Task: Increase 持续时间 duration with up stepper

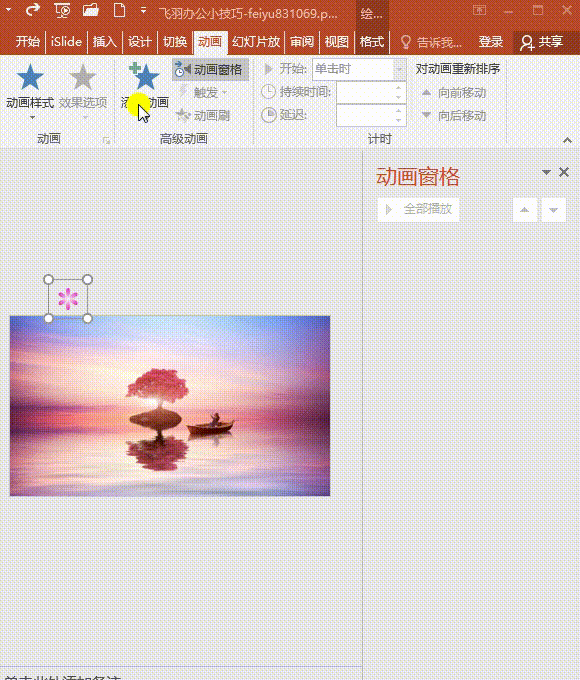Action: click(x=399, y=87)
